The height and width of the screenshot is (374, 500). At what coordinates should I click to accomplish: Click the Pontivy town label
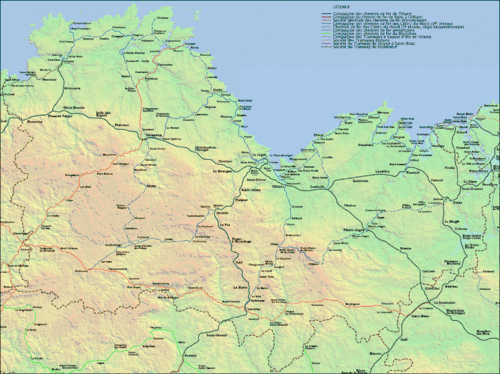tap(191, 356)
